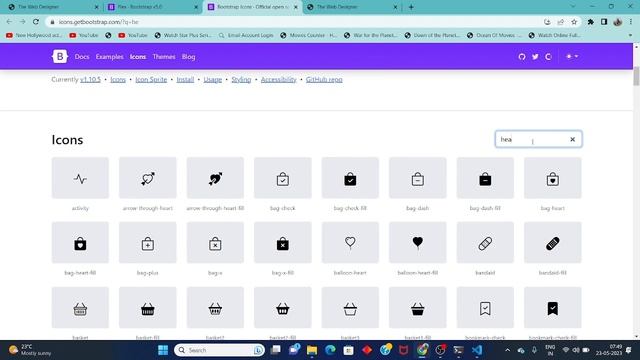Image resolution: width=640 pixels, height=360 pixels.
Task: Open the bag-plus icon
Action: pos(148,243)
